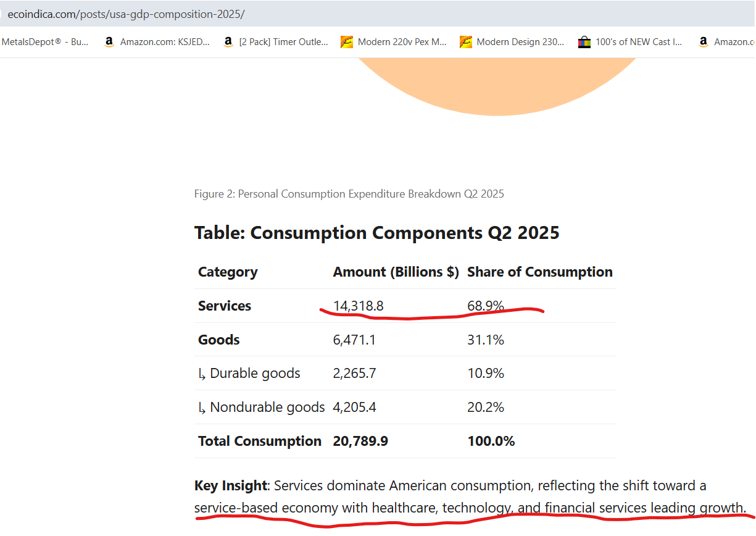The height and width of the screenshot is (536, 756).
Task: Click the Consumption Components Q2 2025 table heading
Action: (376, 233)
